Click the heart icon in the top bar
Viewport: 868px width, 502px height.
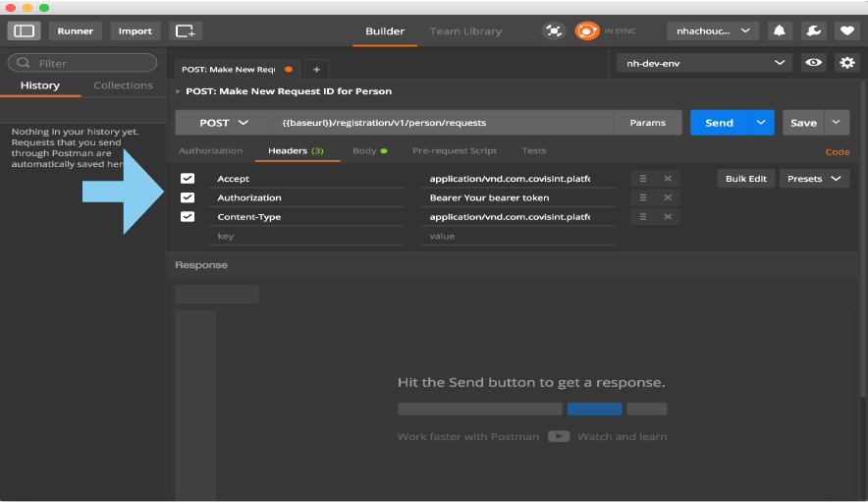tap(846, 31)
